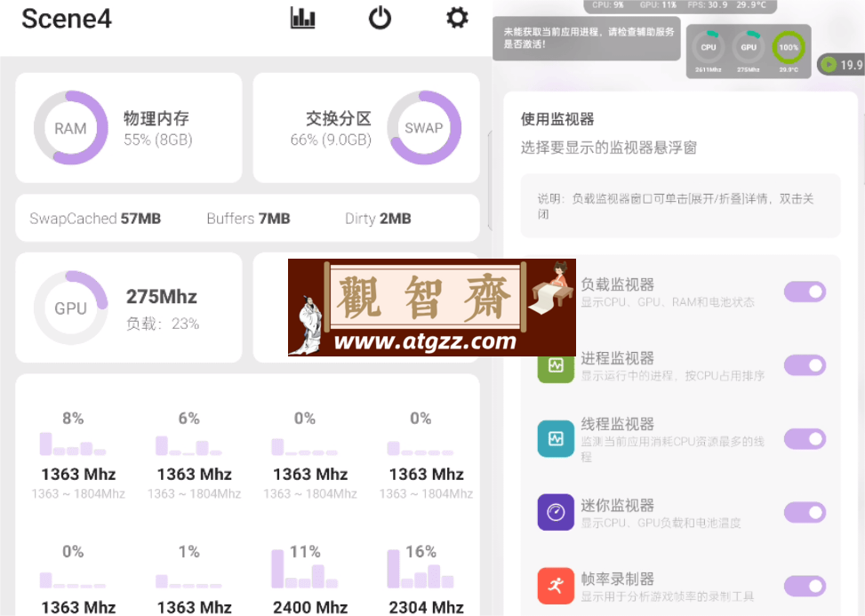
Task: Tap the 6% CPU core bar graph
Action: (x=188, y=445)
